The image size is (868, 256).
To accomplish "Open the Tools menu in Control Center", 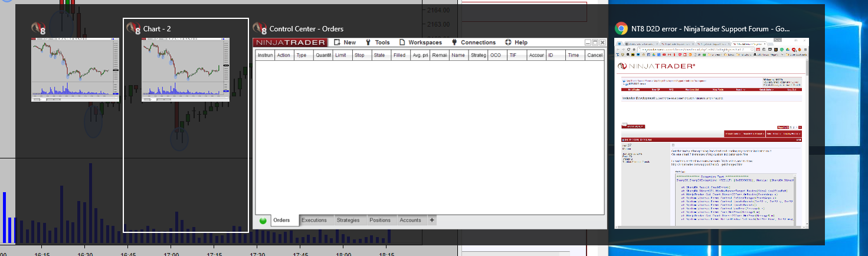I will click(x=382, y=43).
